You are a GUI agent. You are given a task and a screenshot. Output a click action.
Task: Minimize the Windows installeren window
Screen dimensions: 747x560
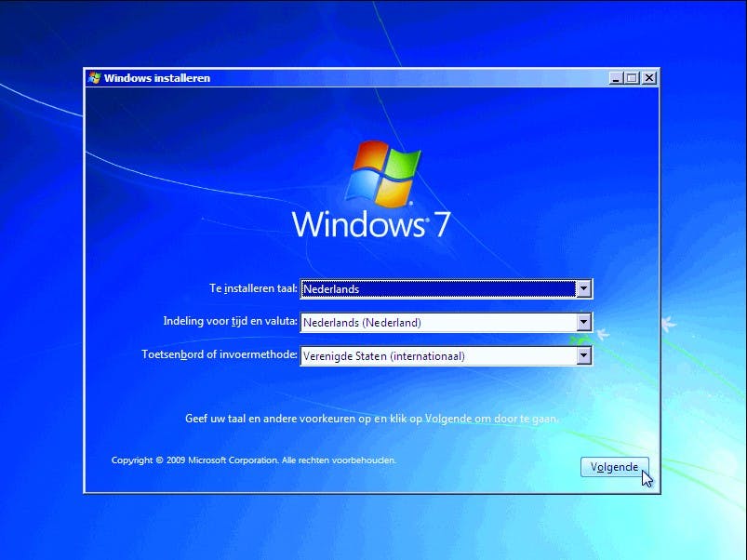coord(616,78)
